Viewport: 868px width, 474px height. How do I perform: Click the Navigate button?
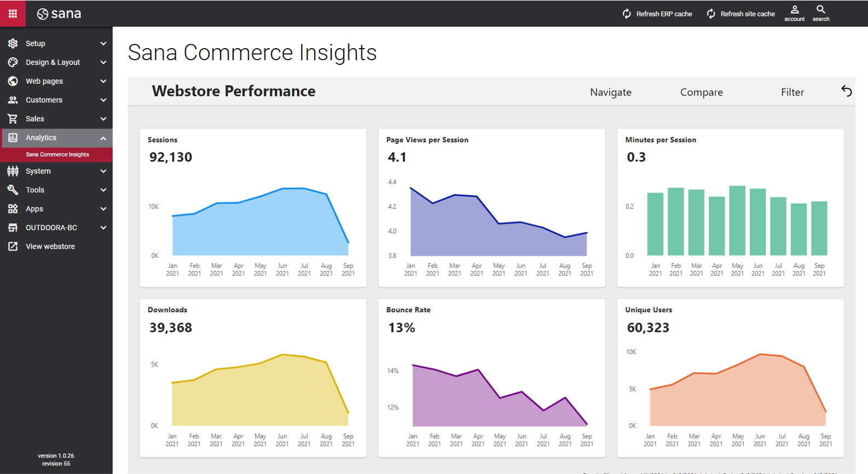tap(611, 92)
